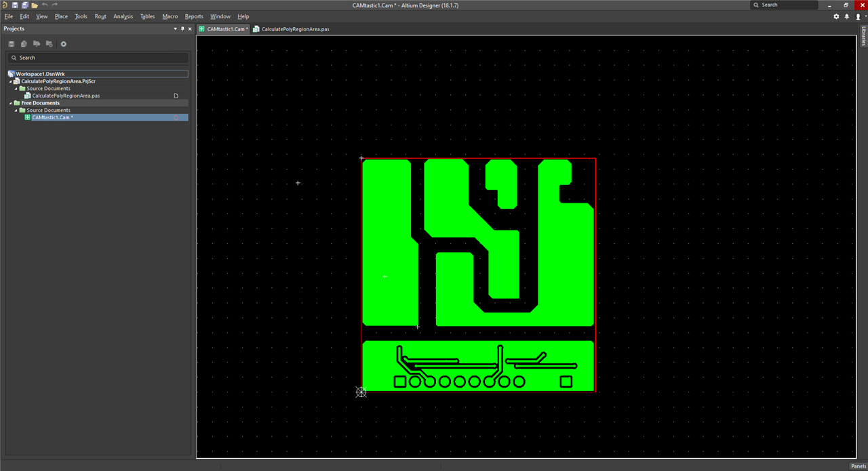Redo the last undone action
868x471 pixels.
tap(55, 5)
